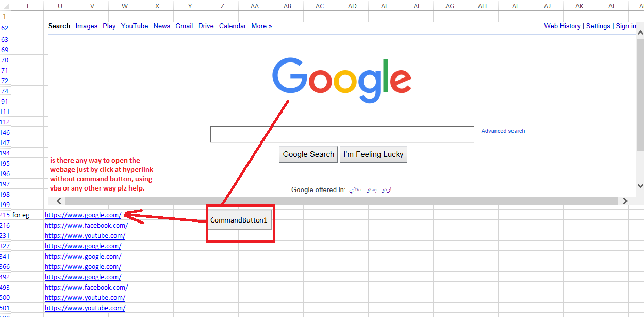Open facebook.com hyperlink in row 493
Image resolution: width=644 pixels, height=317 pixels.
click(86, 288)
